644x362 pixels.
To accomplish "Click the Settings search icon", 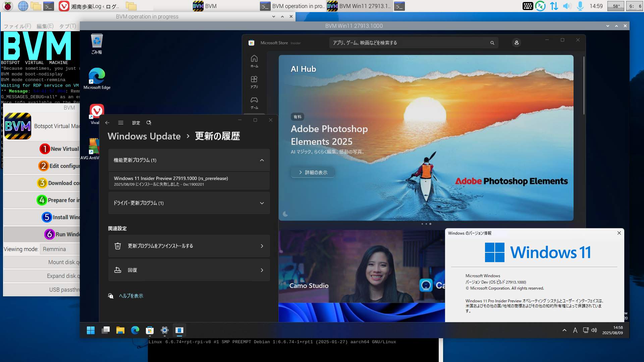I will [x=149, y=123].
